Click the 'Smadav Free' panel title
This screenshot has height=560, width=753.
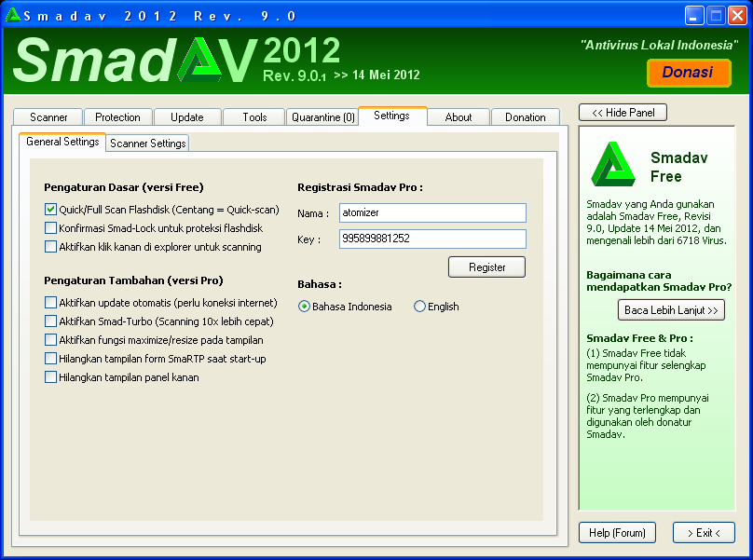click(x=679, y=167)
